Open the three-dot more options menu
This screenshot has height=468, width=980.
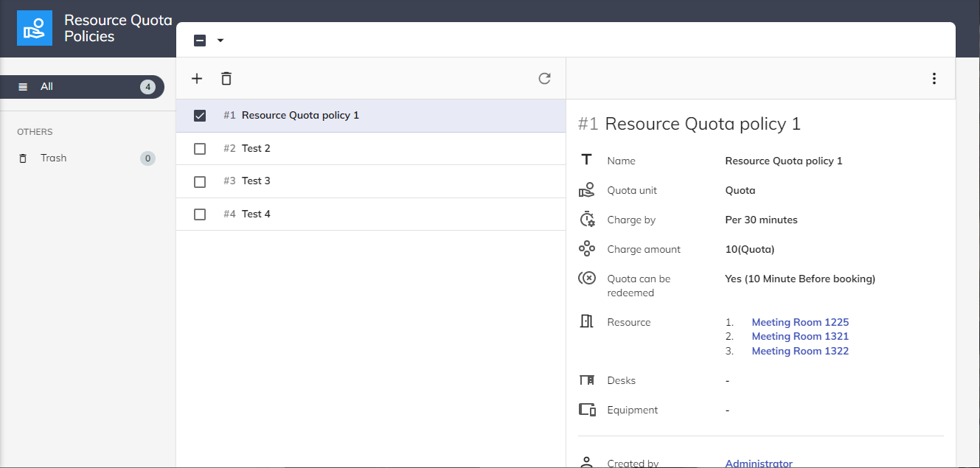[x=934, y=79]
